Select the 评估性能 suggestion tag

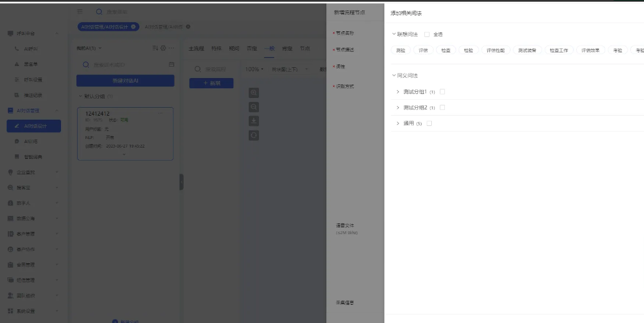tap(495, 50)
